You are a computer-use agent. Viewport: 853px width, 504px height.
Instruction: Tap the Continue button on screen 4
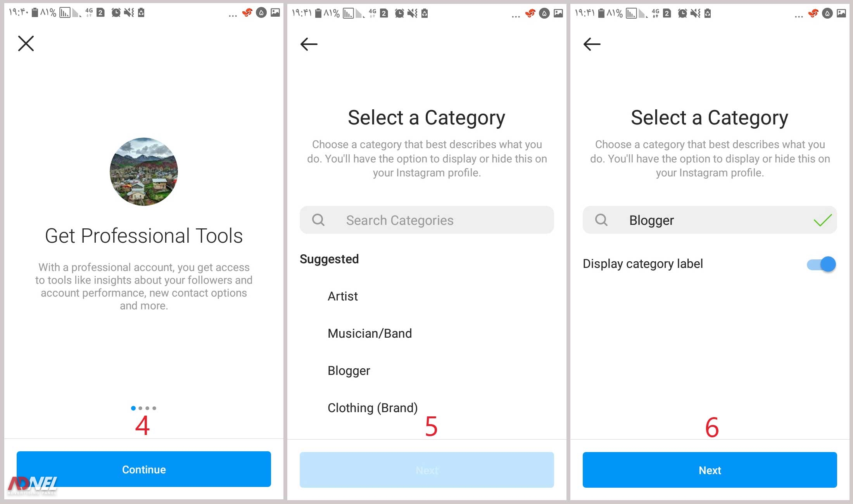(143, 470)
